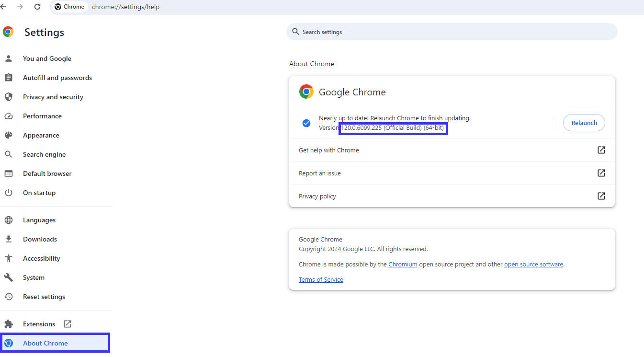
Task: Click the Appearance palette icon
Action: point(8,135)
